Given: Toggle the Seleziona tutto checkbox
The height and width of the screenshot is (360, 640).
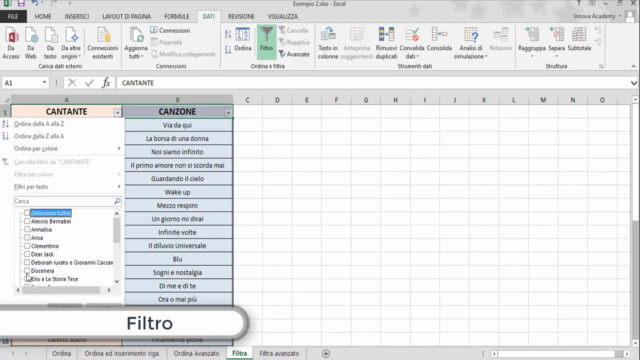Looking at the screenshot, I should (x=27, y=213).
